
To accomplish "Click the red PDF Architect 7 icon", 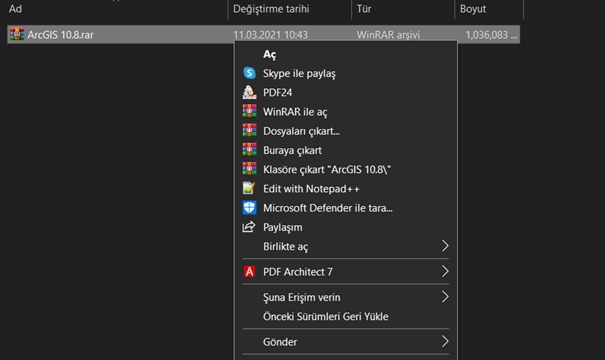I will [x=249, y=272].
